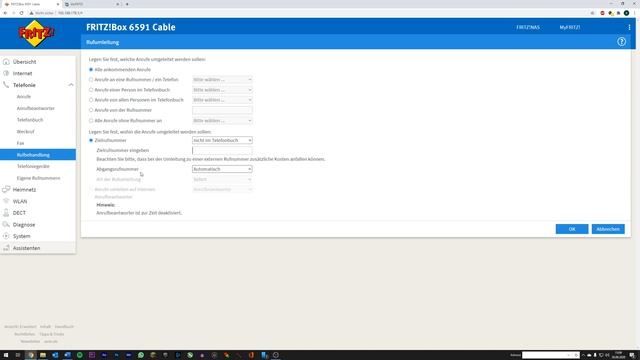The width and height of the screenshot is (640, 360).
Task: Open a new browser tab with plus
Action: 127,4
